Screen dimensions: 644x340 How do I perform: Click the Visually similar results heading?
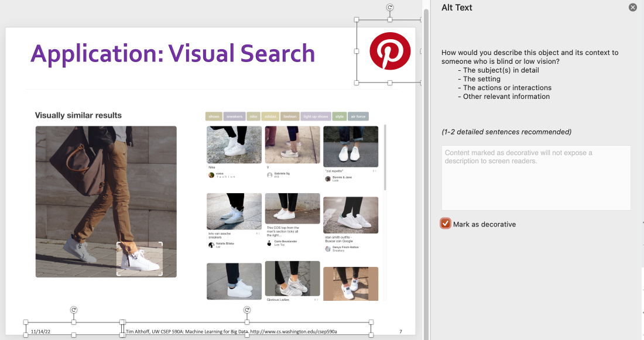[78, 115]
